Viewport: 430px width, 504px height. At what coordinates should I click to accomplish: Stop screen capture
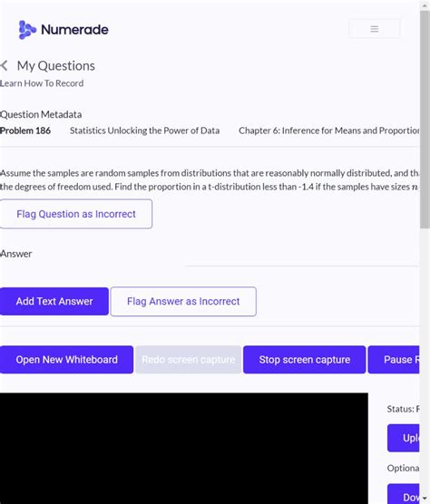click(304, 360)
